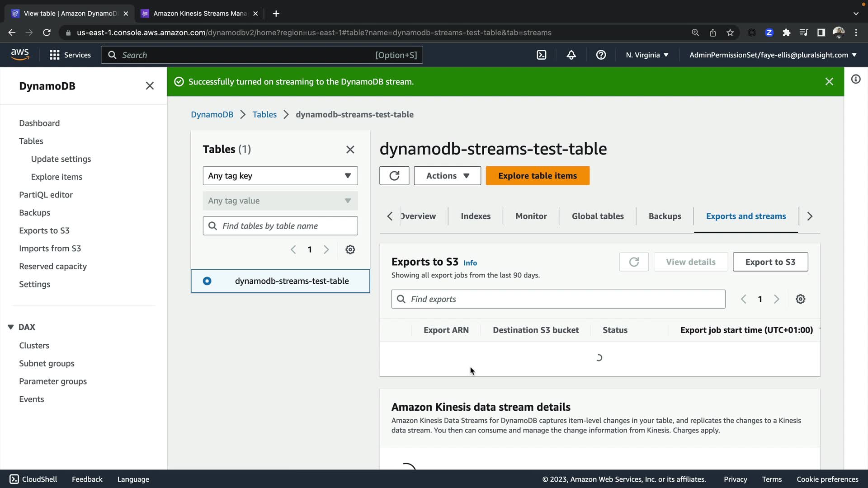Open the help question mark menu
The image size is (868, 488).
(x=601, y=55)
